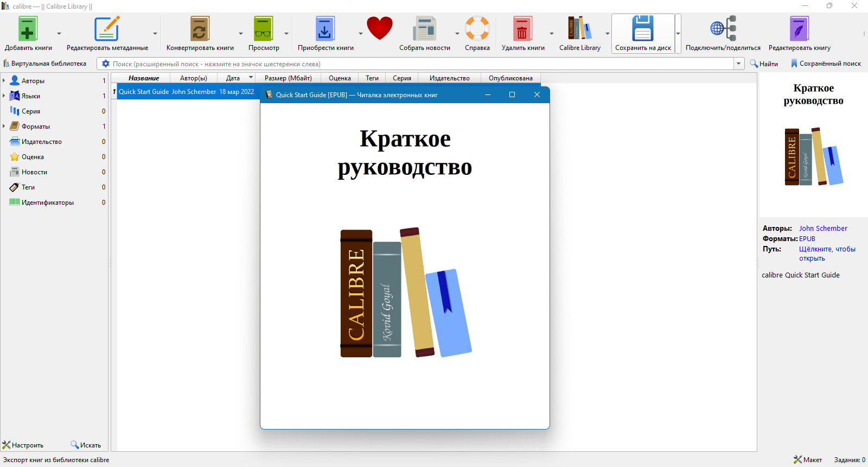
Task: Expand the Форматы category arrow
Action: point(4,126)
